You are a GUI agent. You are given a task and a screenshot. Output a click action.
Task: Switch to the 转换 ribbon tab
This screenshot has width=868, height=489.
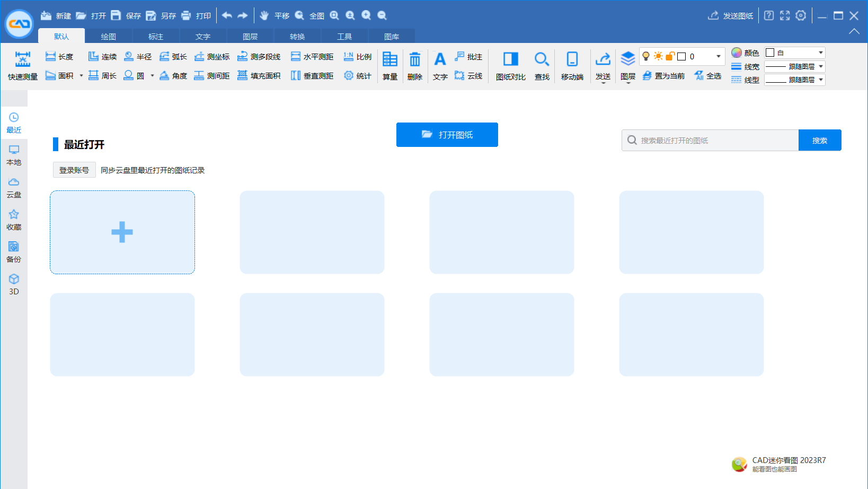[x=297, y=37]
